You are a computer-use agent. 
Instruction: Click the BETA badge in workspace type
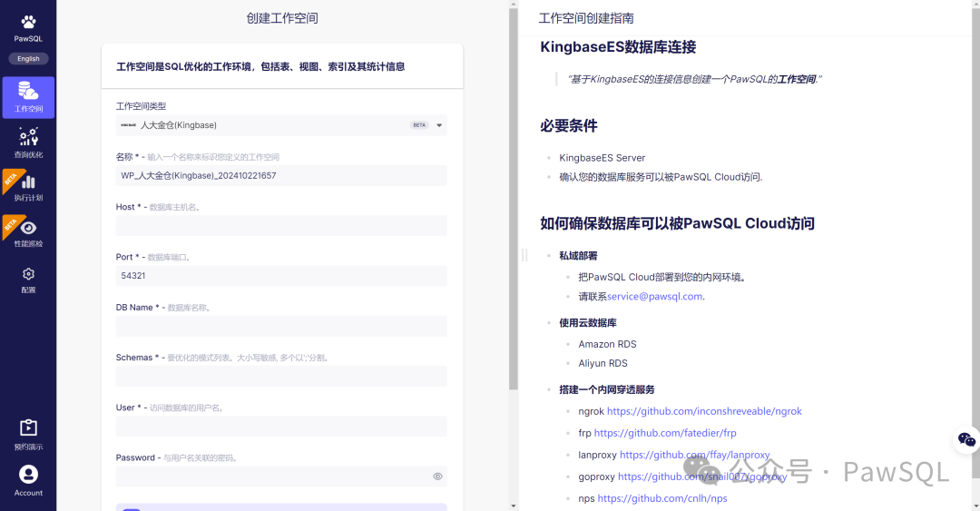419,125
